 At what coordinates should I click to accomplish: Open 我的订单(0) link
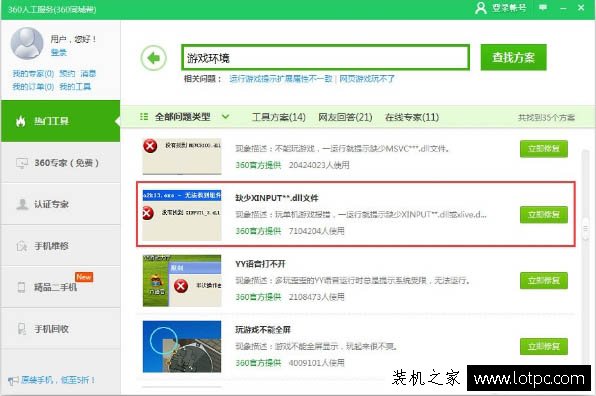point(33,87)
